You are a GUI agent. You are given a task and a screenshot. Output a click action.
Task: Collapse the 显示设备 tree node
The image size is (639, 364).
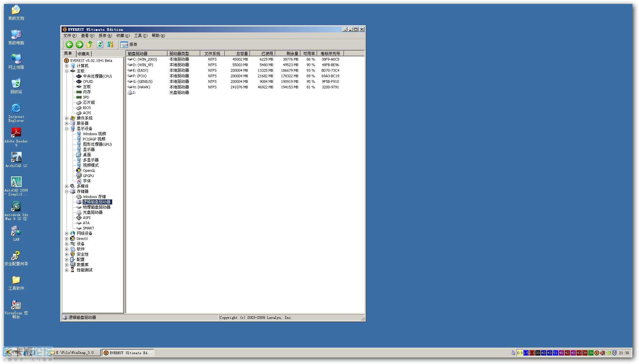coord(66,129)
